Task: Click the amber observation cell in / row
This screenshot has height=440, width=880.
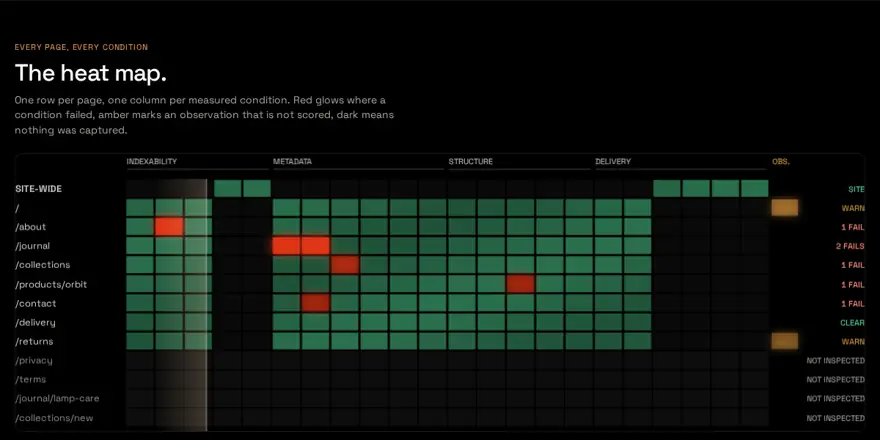Action: [785, 208]
